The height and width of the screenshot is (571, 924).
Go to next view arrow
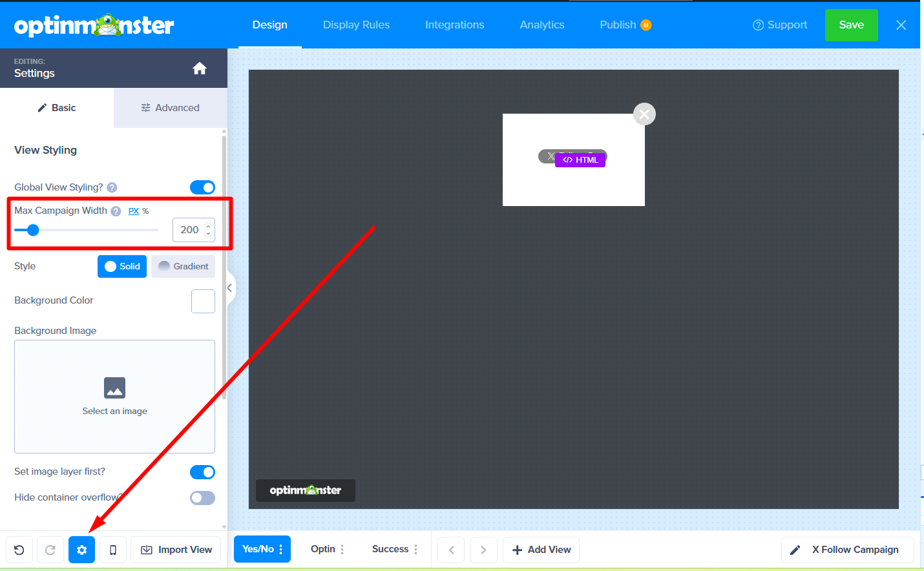483,550
